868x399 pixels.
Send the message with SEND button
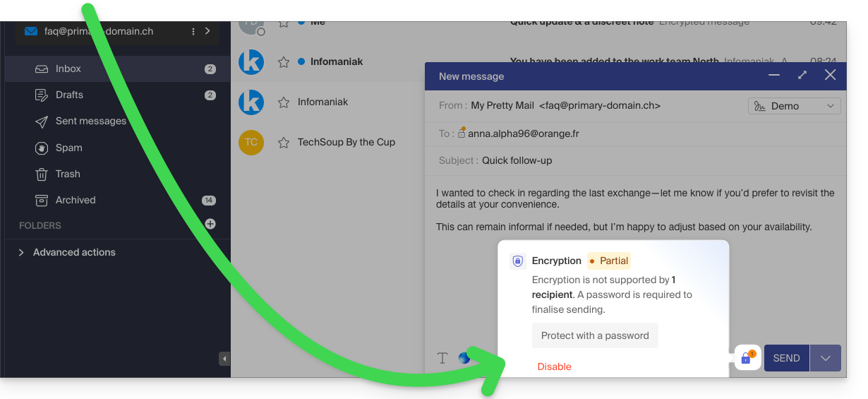pyautogui.click(x=787, y=358)
